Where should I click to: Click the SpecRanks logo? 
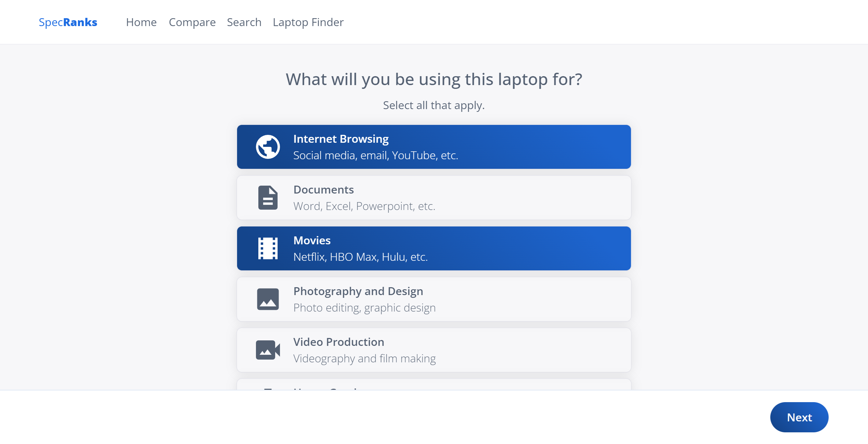68,22
